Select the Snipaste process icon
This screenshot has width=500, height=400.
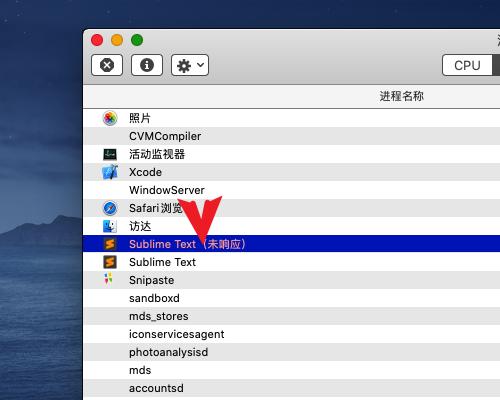[x=108, y=279]
